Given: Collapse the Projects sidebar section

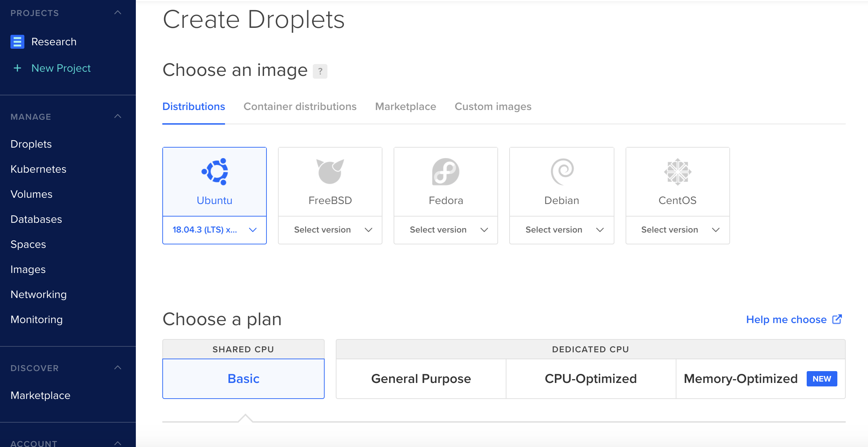Looking at the screenshot, I should (x=118, y=13).
